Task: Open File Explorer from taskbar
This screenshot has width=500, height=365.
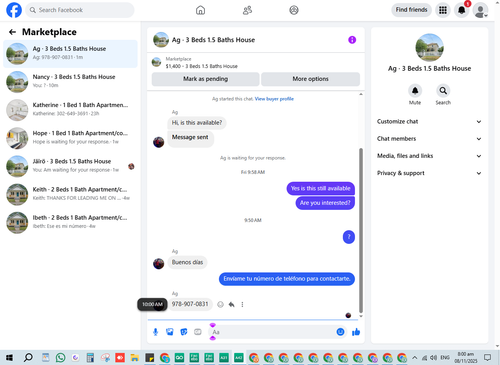Action: (x=135, y=358)
